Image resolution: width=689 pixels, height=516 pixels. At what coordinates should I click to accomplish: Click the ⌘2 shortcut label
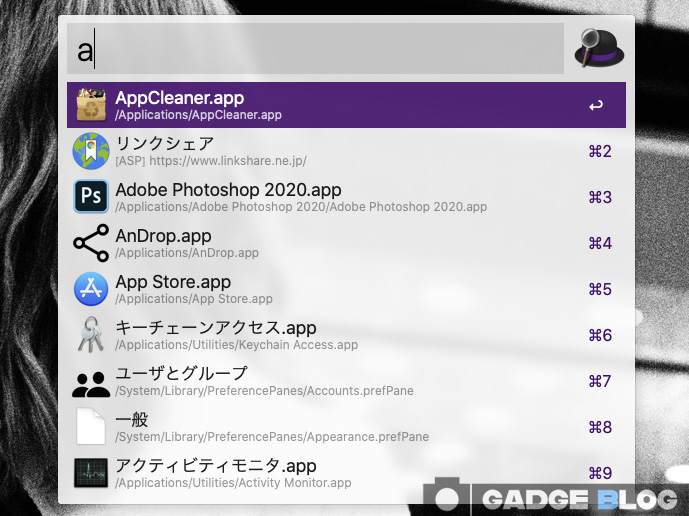coord(600,151)
